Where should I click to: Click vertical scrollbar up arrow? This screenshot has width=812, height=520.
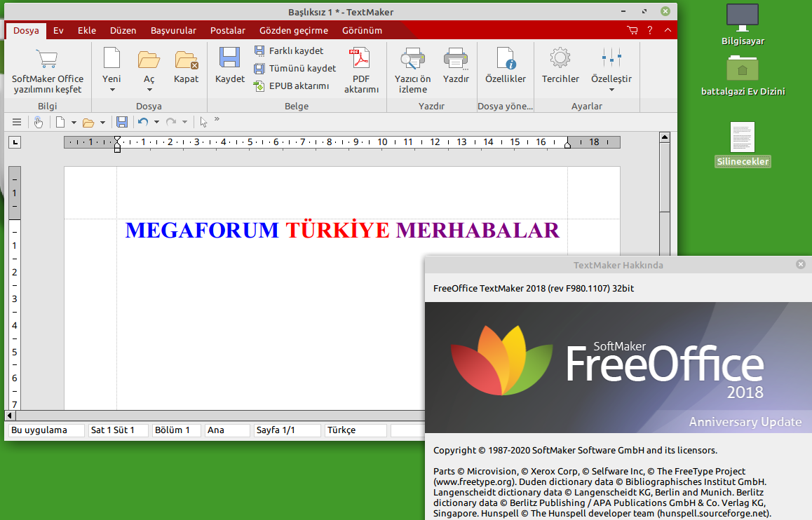click(x=665, y=137)
